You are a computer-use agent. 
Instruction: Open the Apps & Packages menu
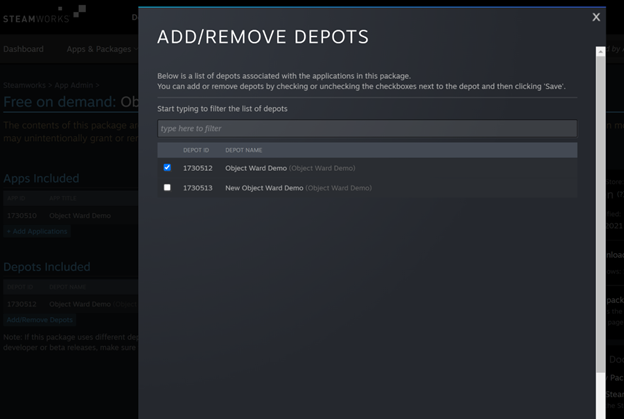98,49
